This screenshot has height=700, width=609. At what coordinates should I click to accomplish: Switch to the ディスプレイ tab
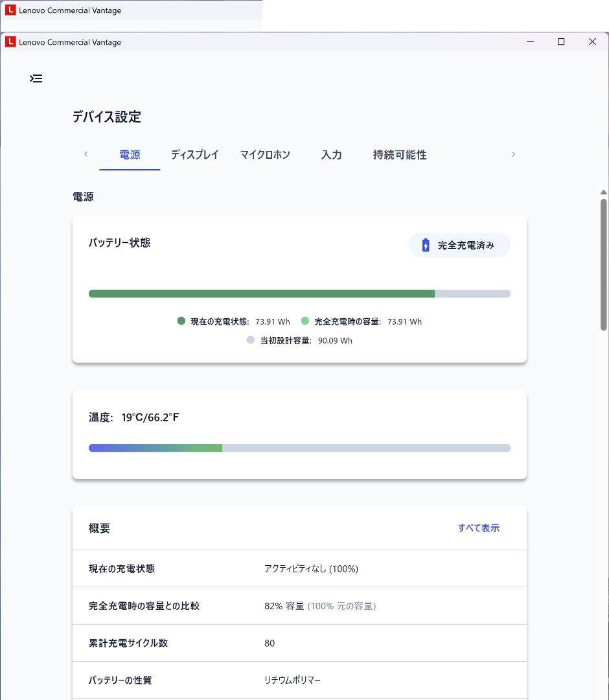pos(194,155)
